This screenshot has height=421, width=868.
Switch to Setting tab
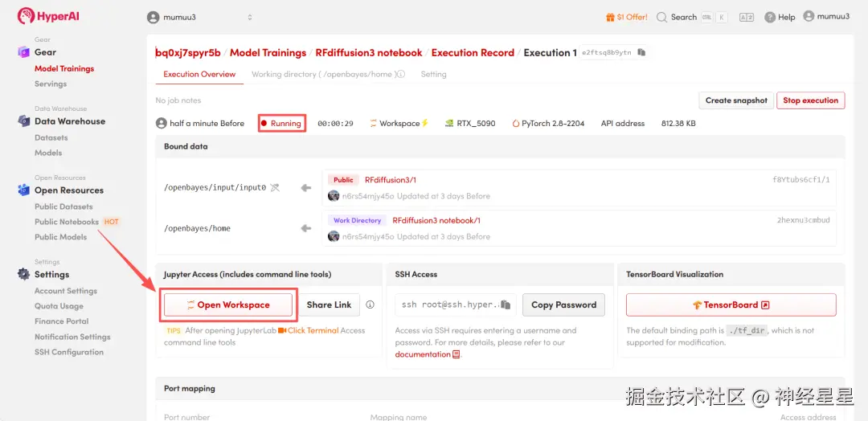[433, 74]
